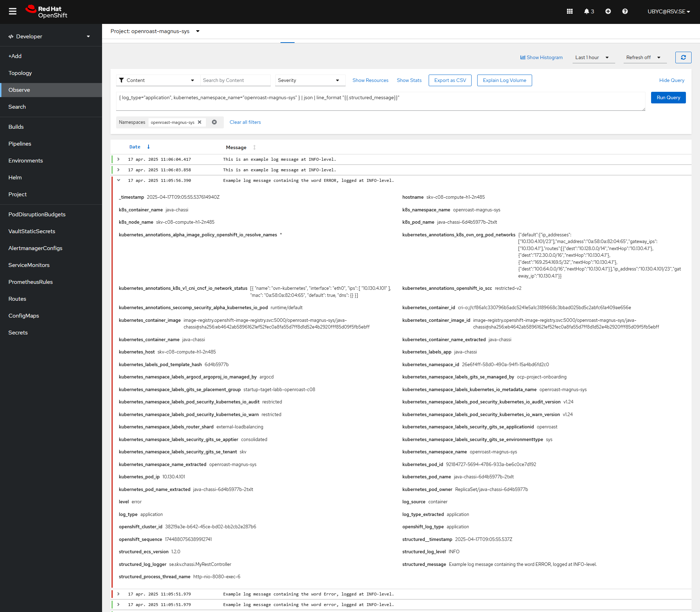
Task: Click the Run Query button
Action: (668, 97)
